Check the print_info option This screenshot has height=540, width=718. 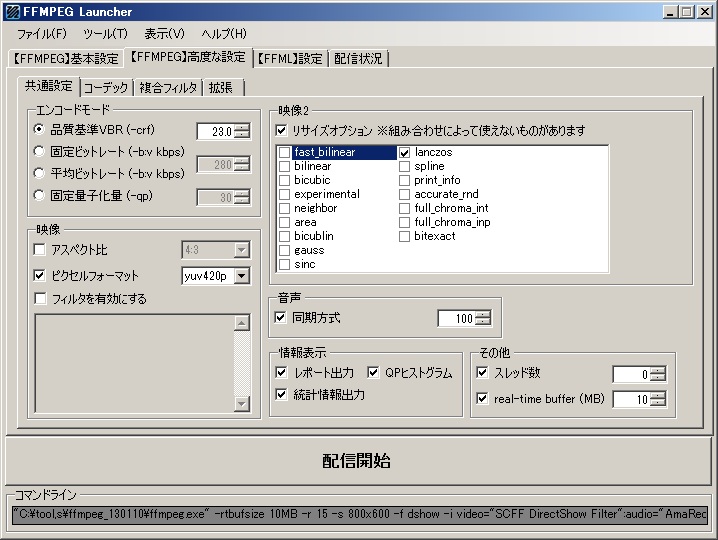click(404, 180)
